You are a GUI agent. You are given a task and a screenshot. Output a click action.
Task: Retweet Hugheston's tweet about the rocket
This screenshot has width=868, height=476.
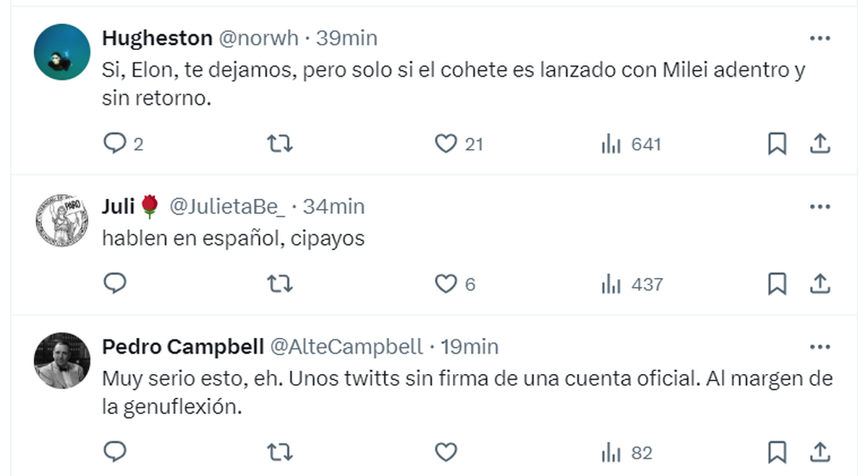click(280, 144)
